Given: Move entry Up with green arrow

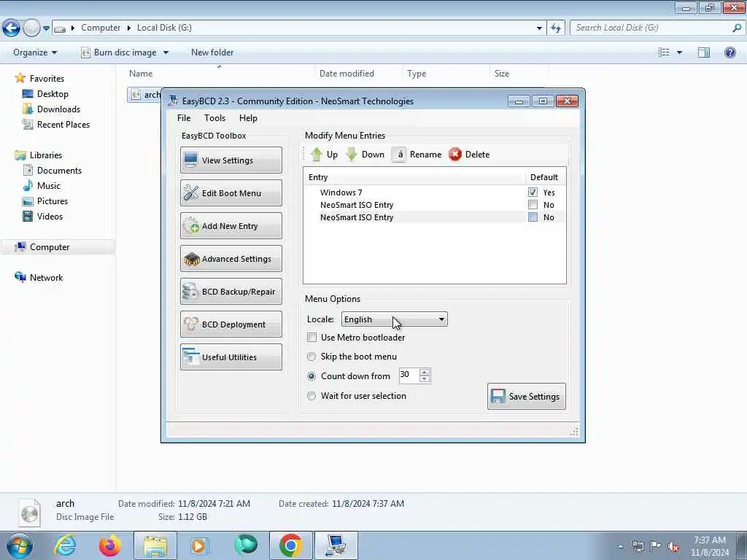Looking at the screenshot, I should point(323,155).
